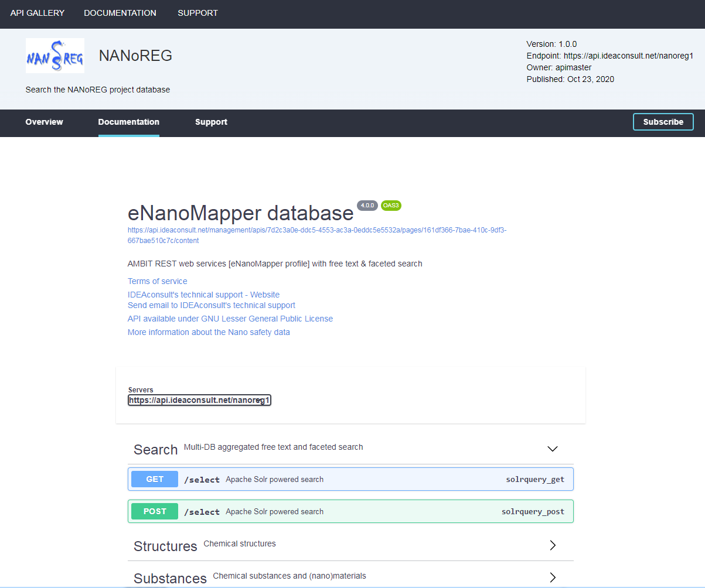Go to SUPPORT in top navigation
The width and height of the screenshot is (705, 588).
(197, 13)
